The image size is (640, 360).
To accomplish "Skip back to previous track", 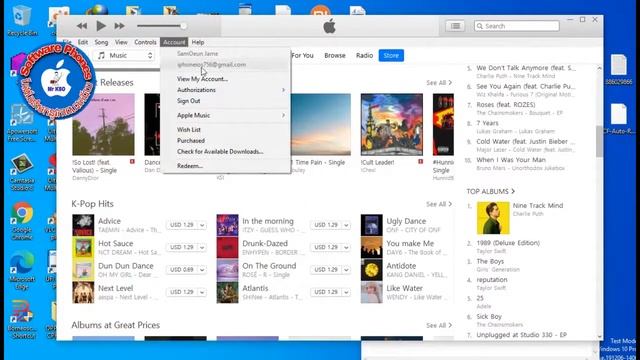I will [x=82, y=26].
